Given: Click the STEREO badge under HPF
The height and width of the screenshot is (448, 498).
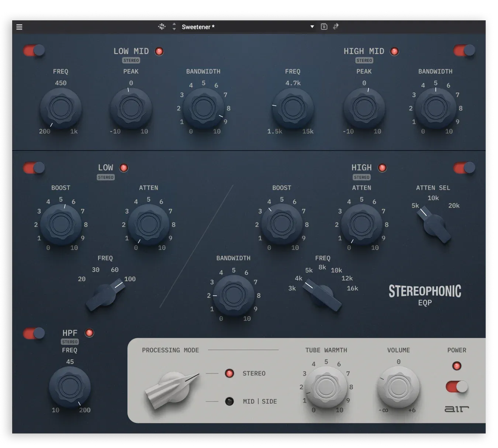Looking at the screenshot, I should tap(70, 342).
